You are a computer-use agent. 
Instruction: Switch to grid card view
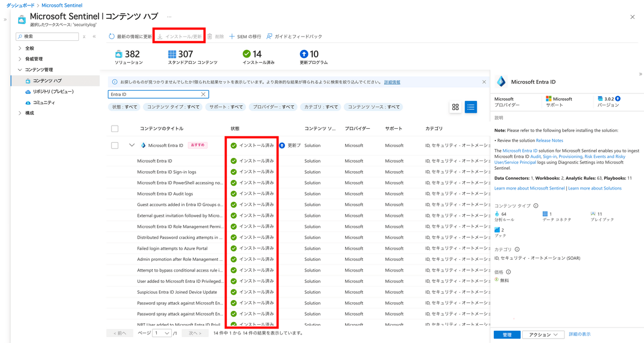455,107
